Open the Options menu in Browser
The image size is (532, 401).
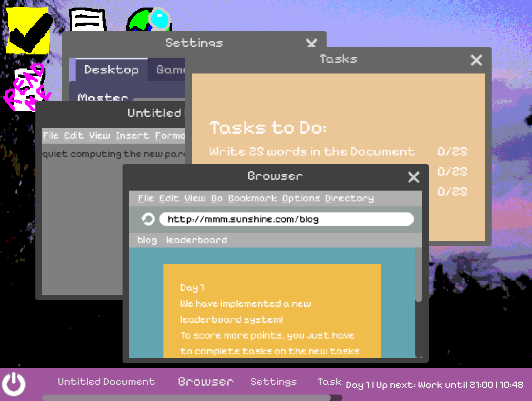(301, 198)
